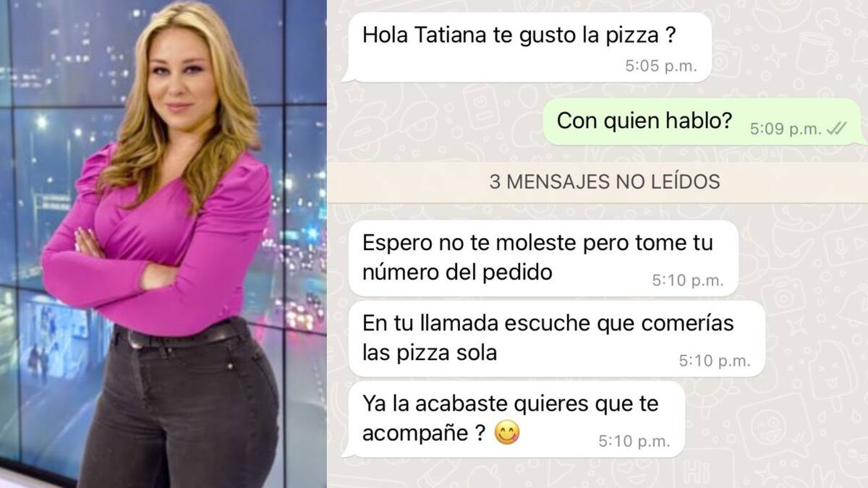Tap the 5:05 p.m. timestamp

tap(661, 66)
